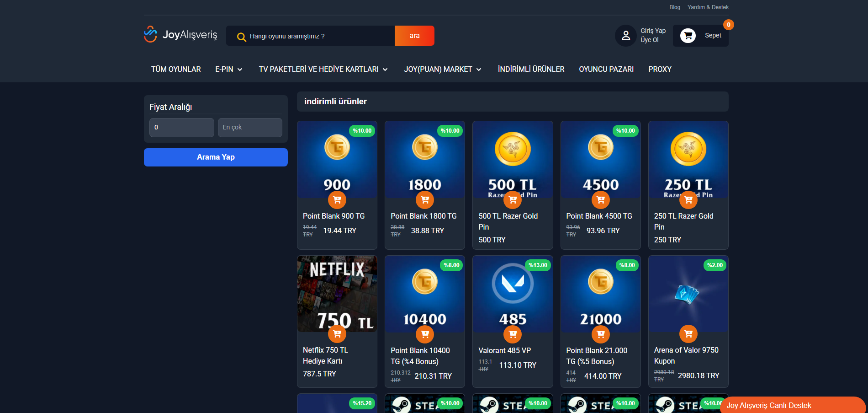The width and height of the screenshot is (868, 413).
Task: Click the 787.5 TRY price
Action: (x=319, y=374)
